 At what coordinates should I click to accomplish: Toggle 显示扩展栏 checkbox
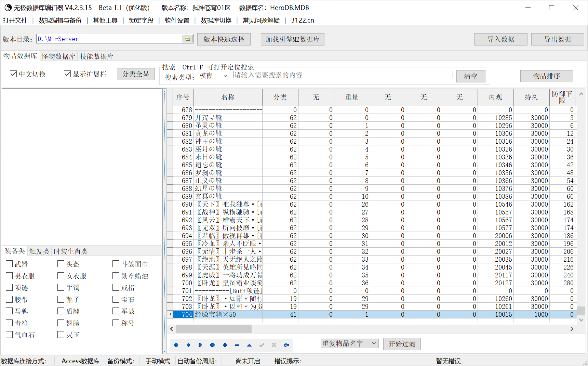pos(67,74)
